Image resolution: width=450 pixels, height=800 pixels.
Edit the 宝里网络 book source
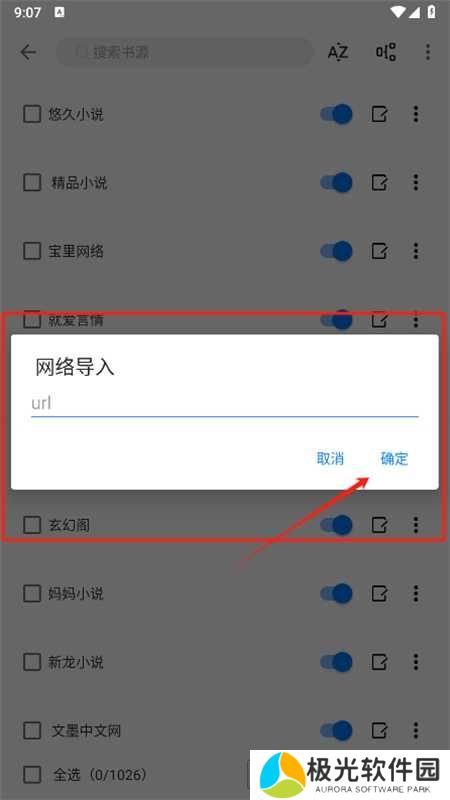[379, 251]
